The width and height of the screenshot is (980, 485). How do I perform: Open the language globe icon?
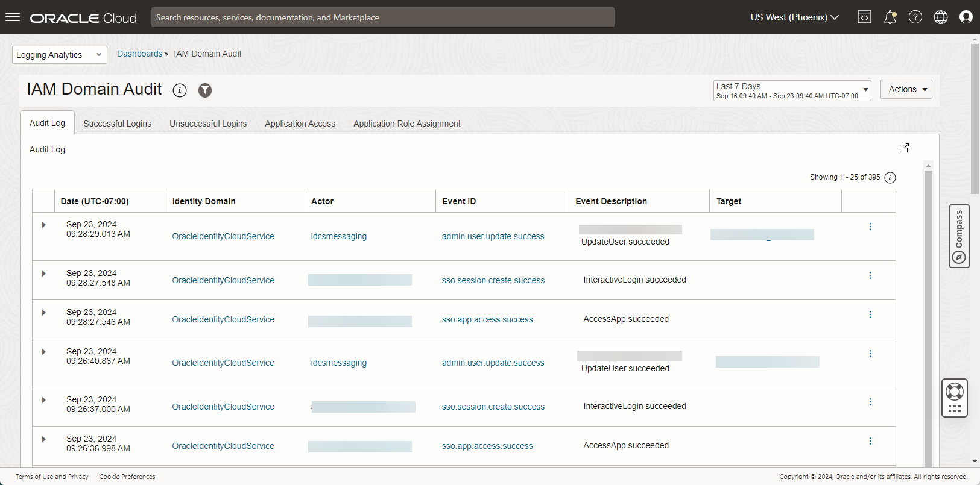click(x=941, y=17)
